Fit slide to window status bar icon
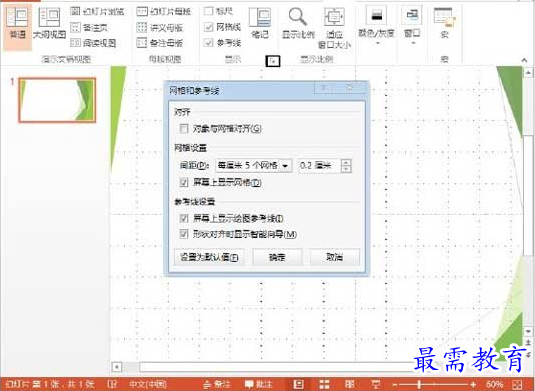 coord(517,385)
